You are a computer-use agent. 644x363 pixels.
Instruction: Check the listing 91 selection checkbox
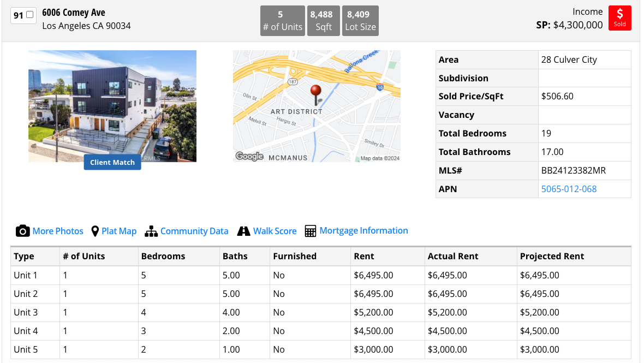click(29, 15)
